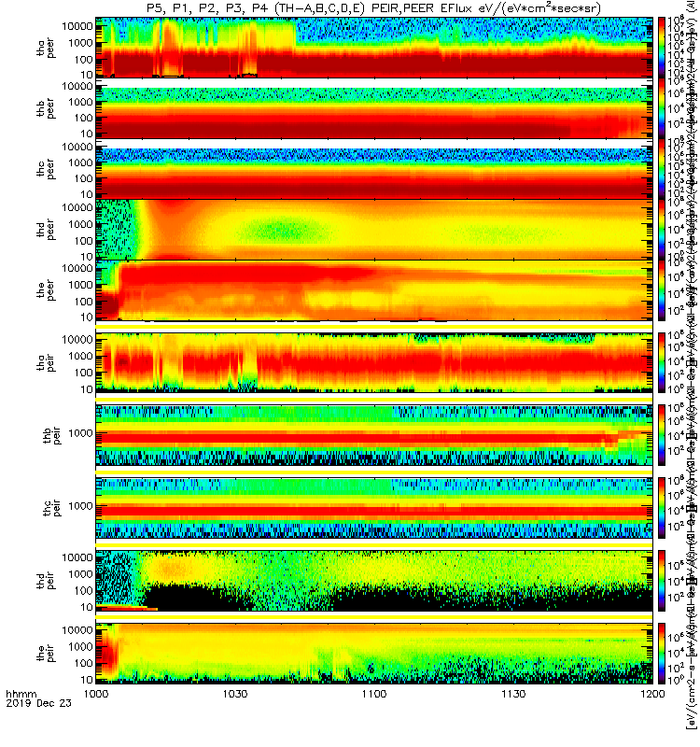
Task: Click inside the 'the peir' spectrogram
Action: (374, 653)
